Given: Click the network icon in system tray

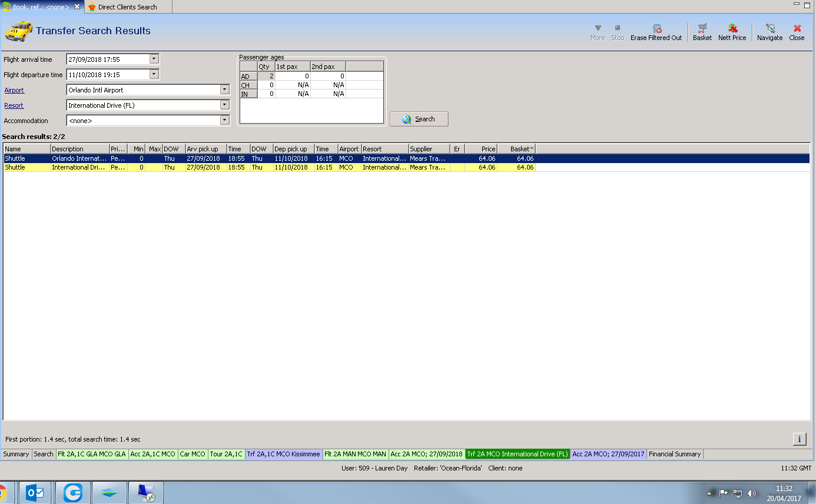Looking at the screenshot, I should (x=738, y=493).
